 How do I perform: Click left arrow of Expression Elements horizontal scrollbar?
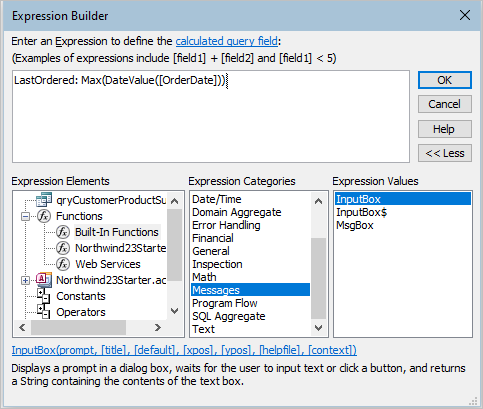coord(22,327)
